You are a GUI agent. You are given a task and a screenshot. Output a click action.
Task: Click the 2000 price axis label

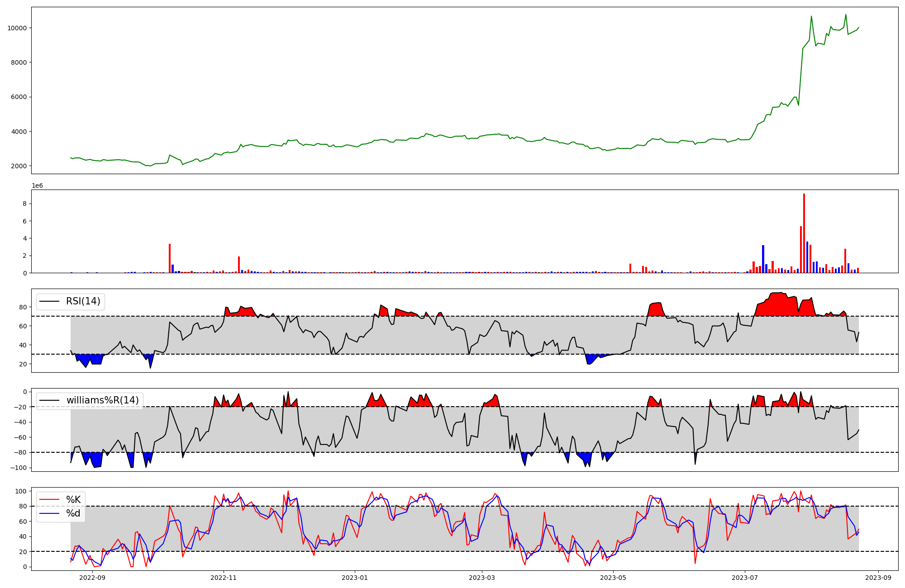tap(19, 166)
